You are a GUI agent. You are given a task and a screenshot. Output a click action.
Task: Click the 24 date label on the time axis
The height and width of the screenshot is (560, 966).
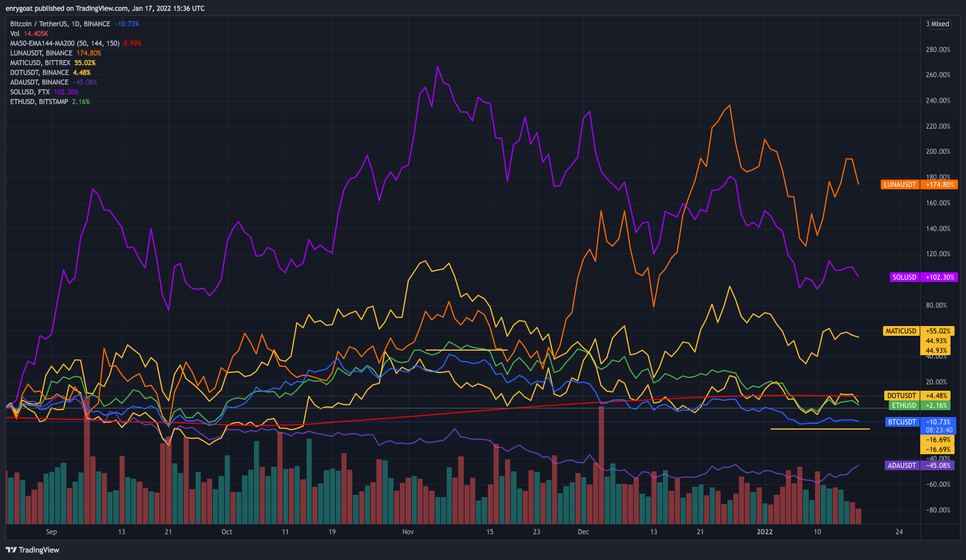click(x=899, y=532)
